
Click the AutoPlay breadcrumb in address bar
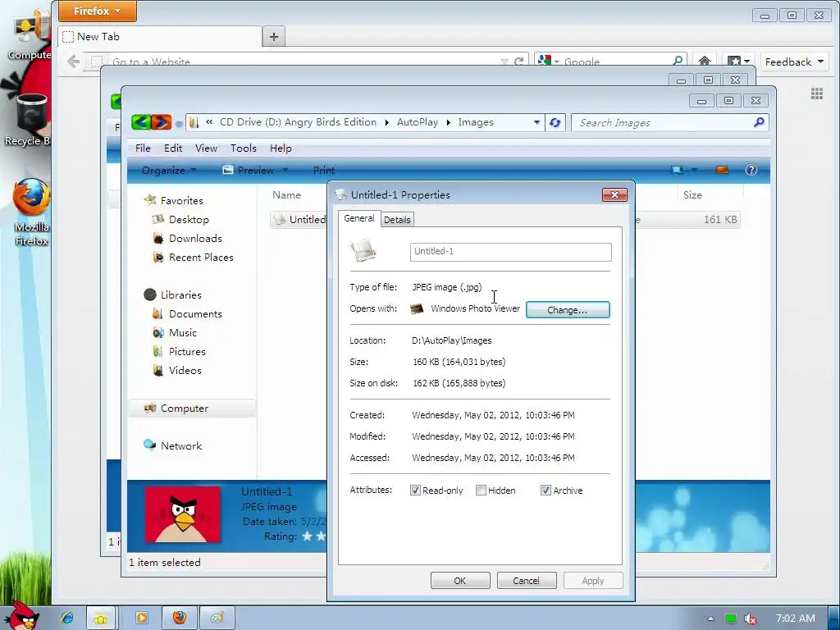pos(418,122)
